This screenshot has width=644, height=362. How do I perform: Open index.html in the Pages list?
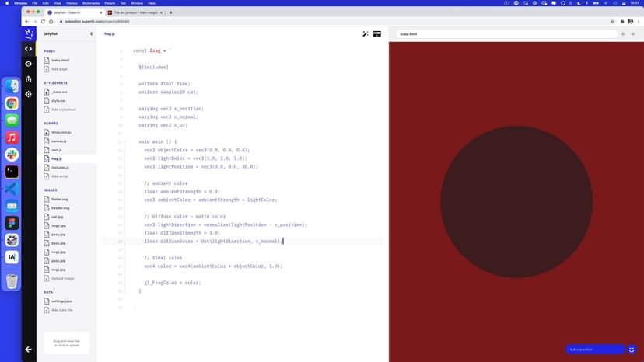(x=60, y=60)
